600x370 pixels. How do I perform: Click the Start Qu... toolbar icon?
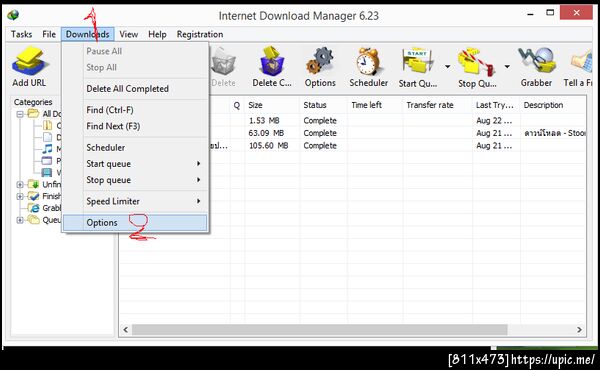[x=418, y=62]
